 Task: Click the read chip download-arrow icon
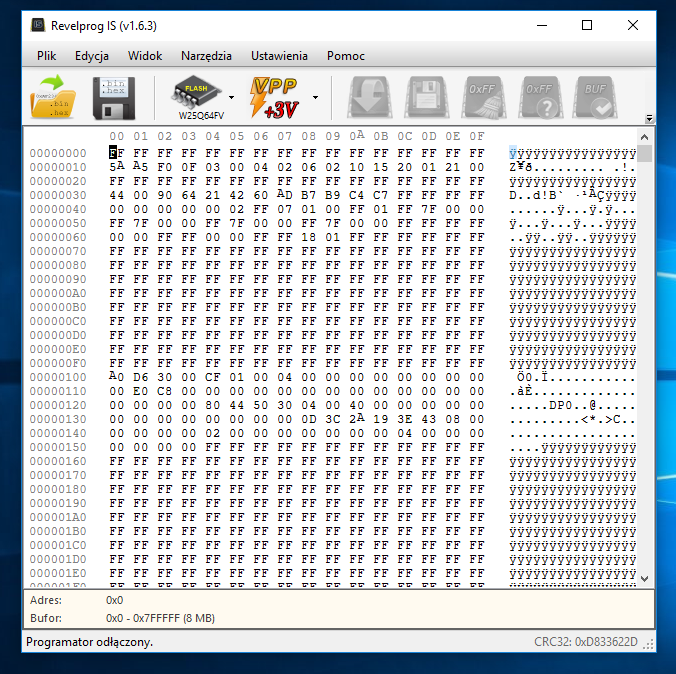tap(368, 97)
